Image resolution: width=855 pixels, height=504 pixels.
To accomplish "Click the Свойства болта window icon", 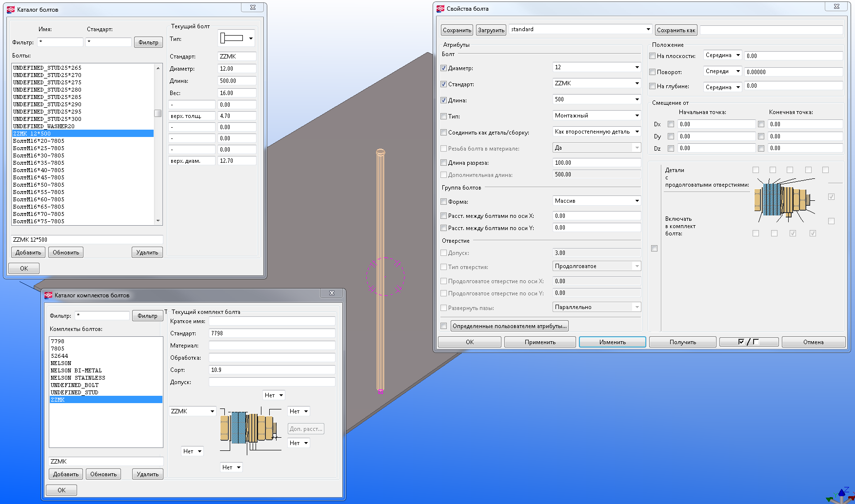I will point(440,8).
